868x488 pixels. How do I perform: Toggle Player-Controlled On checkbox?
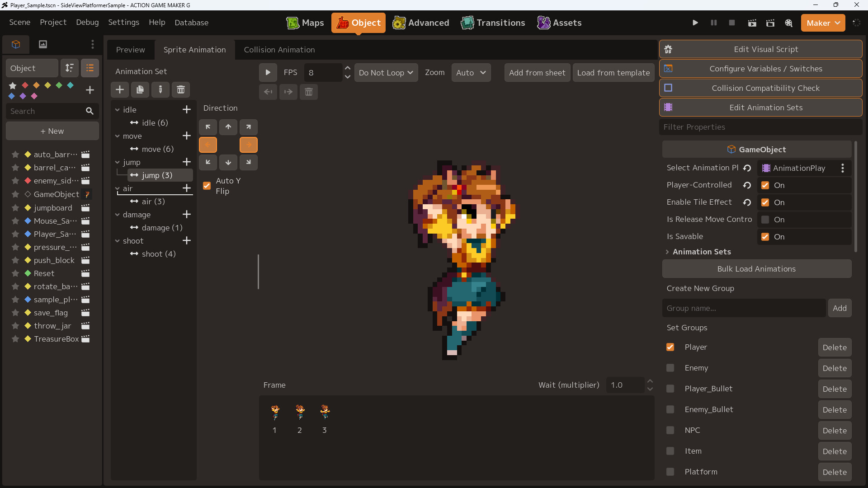(x=765, y=185)
